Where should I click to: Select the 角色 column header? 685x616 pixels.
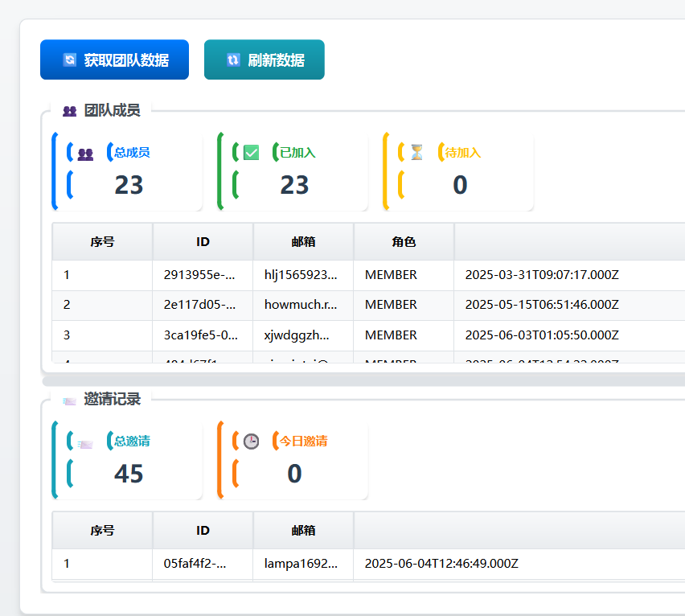(x=404, y=241)
